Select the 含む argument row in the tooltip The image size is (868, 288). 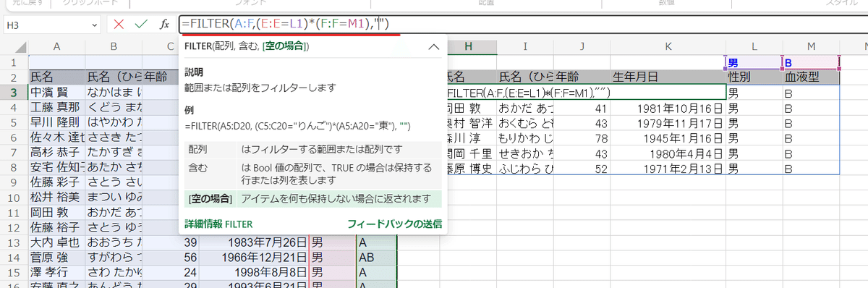pos(312,174)
